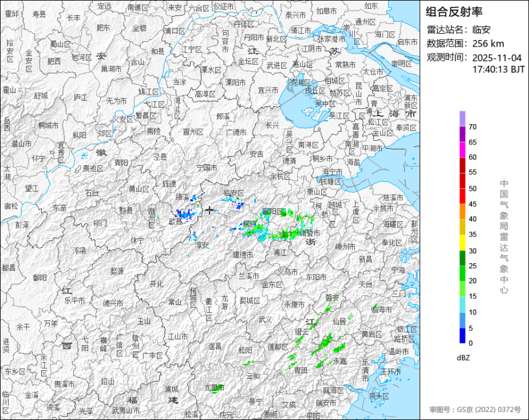Click the 巢湖市 map label
This screenshot has height=420, width=529.
(x=111, y=69)
